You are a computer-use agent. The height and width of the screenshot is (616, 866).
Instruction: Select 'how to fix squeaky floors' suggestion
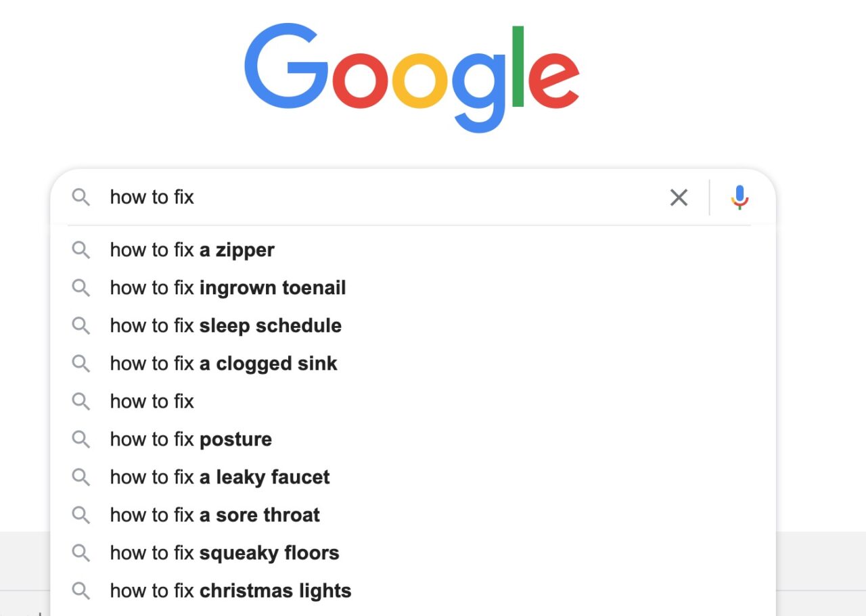click(x=413, y=553)
